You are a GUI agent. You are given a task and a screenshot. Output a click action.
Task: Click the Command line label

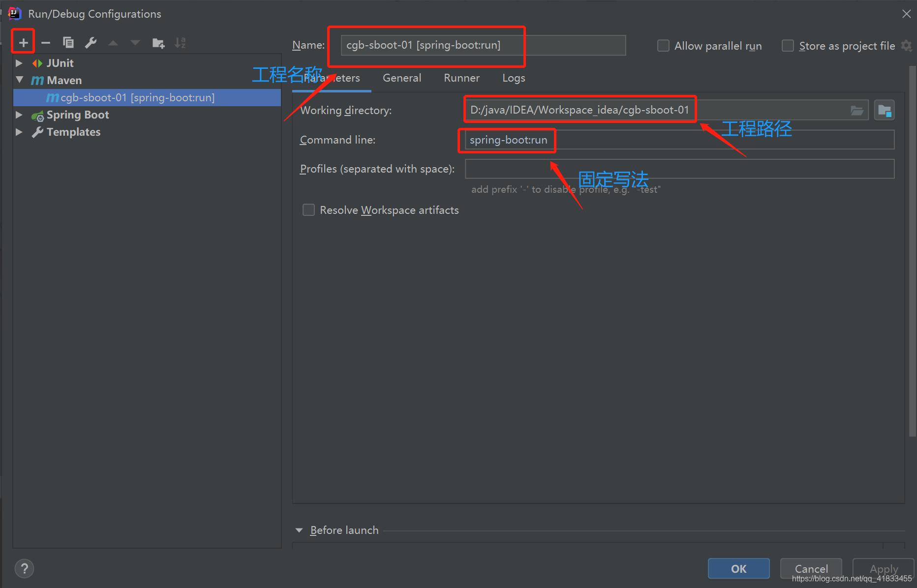click(x=337, y=140)
